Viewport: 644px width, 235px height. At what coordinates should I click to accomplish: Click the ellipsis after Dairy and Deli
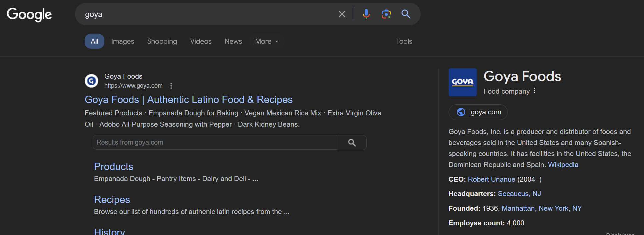[255, 179]
